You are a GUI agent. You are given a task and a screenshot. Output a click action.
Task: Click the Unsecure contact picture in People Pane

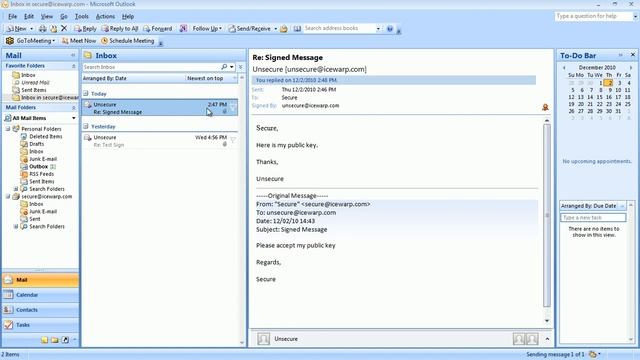[263, 339]
